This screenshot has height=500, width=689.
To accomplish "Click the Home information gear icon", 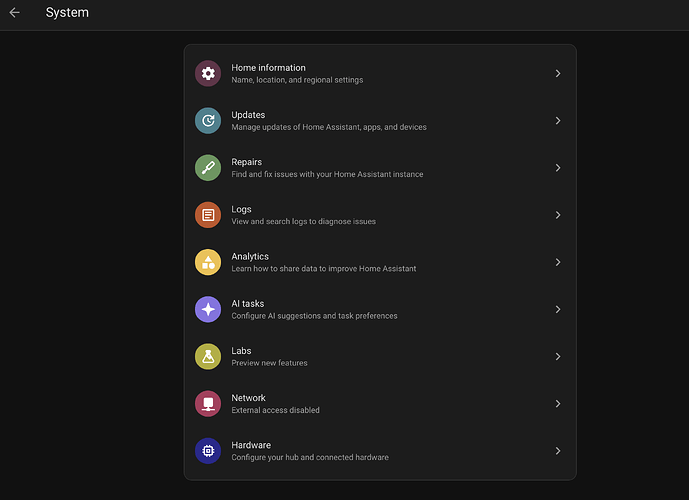I will [x=208, y=73].
